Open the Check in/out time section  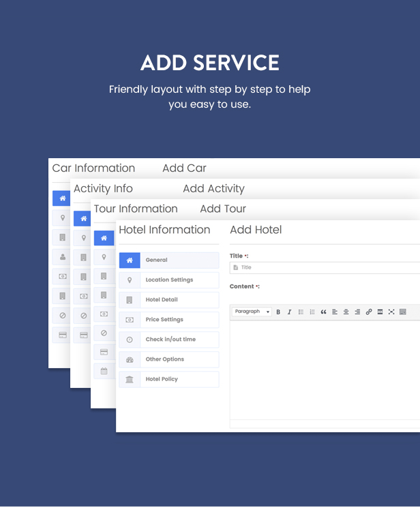[169, 340]
